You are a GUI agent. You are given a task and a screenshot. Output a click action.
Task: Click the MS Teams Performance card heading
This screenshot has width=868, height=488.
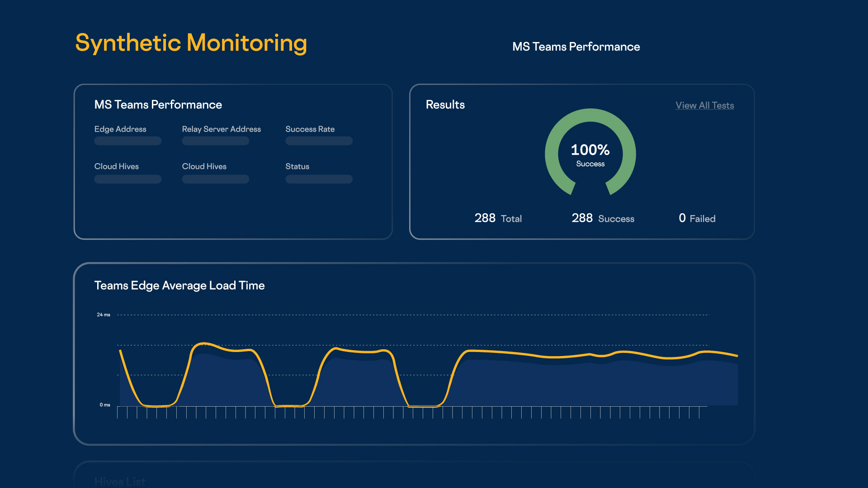click(158, 104)
